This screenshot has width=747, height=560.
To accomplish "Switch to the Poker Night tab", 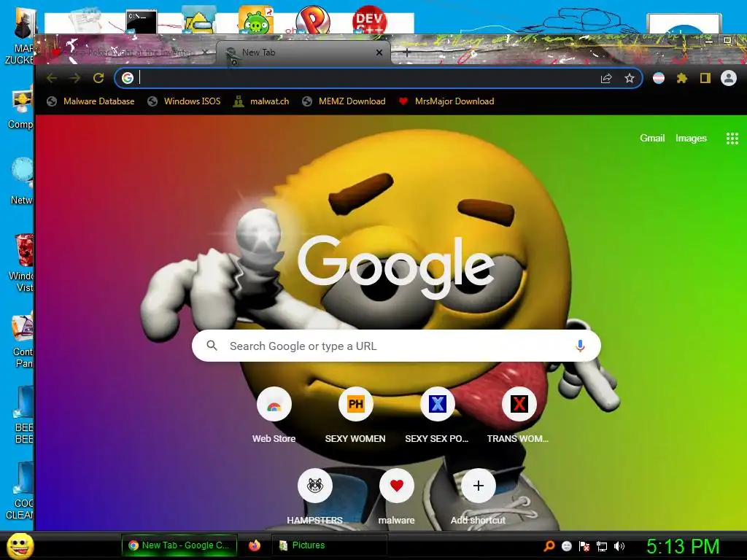I will pos(128,52).
